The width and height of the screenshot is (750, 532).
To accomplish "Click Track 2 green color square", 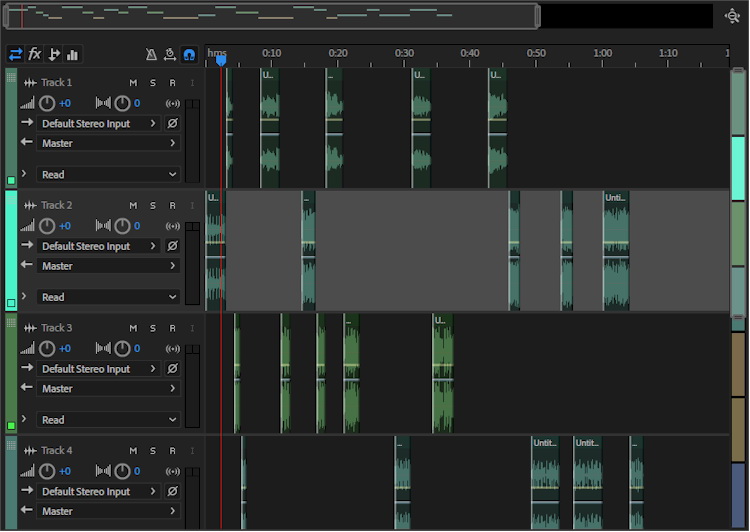I will (x=11, y=303).
